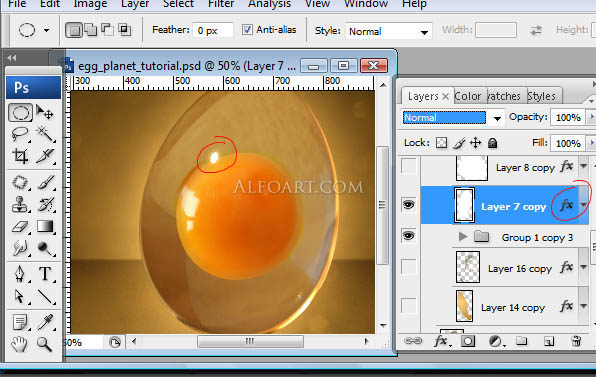Choose the Path Selection tool
The image size is (596, 377).
tap(20, 297)
